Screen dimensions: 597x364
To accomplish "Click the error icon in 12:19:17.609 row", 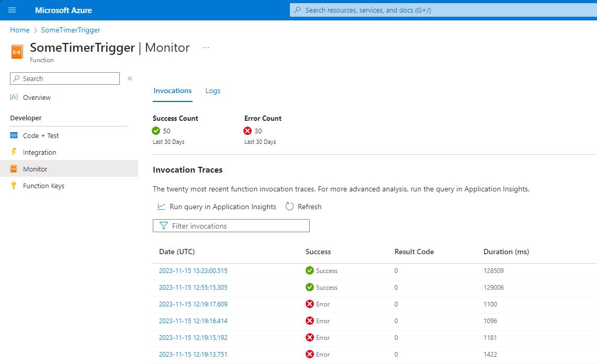I will 310,304.
